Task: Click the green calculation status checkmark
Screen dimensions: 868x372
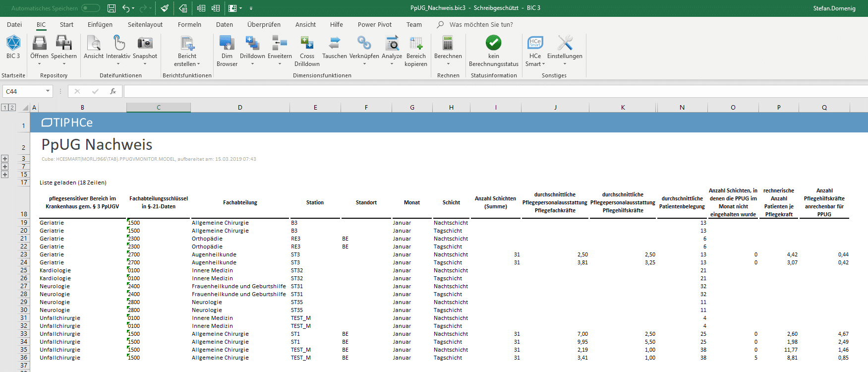Action: click(x=494, y=43)
